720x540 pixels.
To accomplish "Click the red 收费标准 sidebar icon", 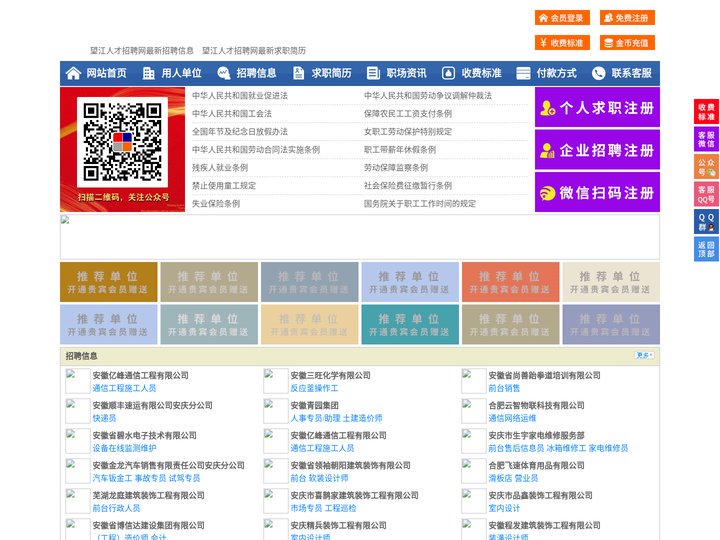I will pos(706,112).
